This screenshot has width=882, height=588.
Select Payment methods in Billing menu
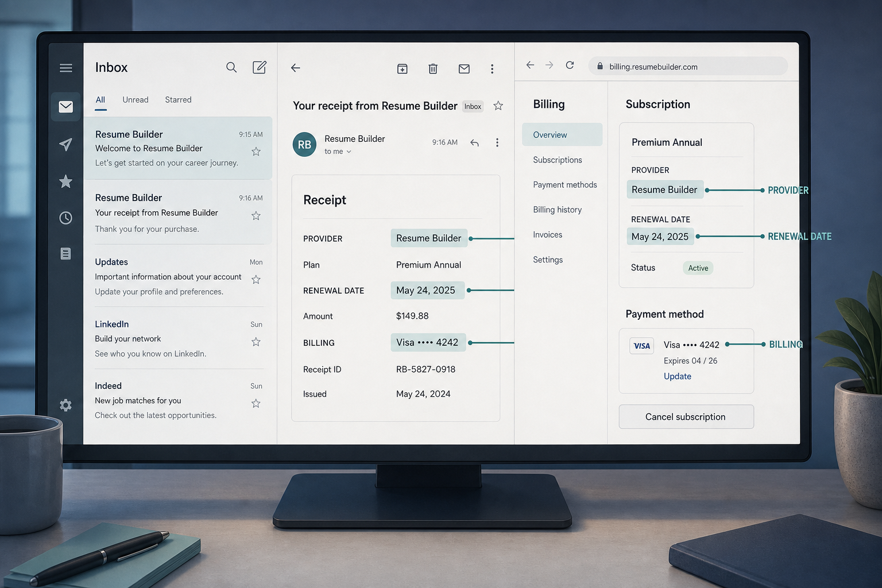[x=565, y=185]
